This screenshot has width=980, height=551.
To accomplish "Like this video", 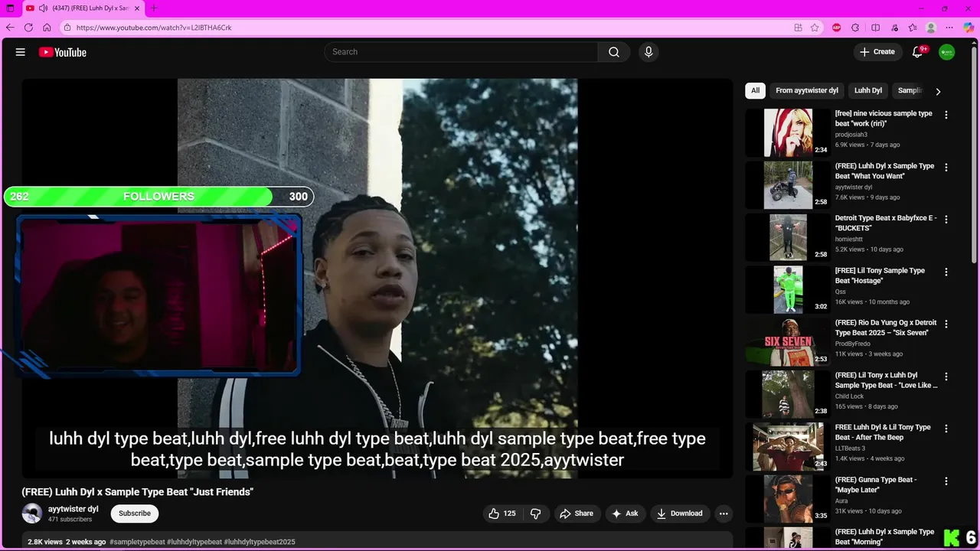I will 502,514.
